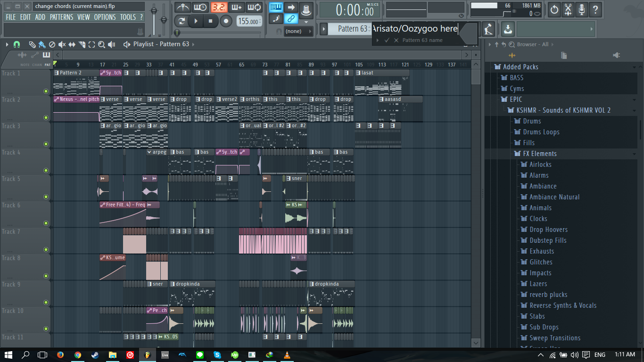Switch pattern/song mode button
The width and height of the screenshot is (644, 362).
point(182,21)
